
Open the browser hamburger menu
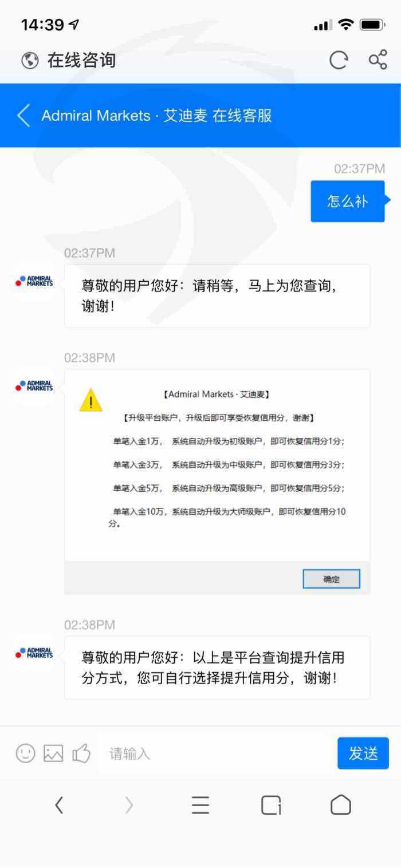tap(200, 806)
